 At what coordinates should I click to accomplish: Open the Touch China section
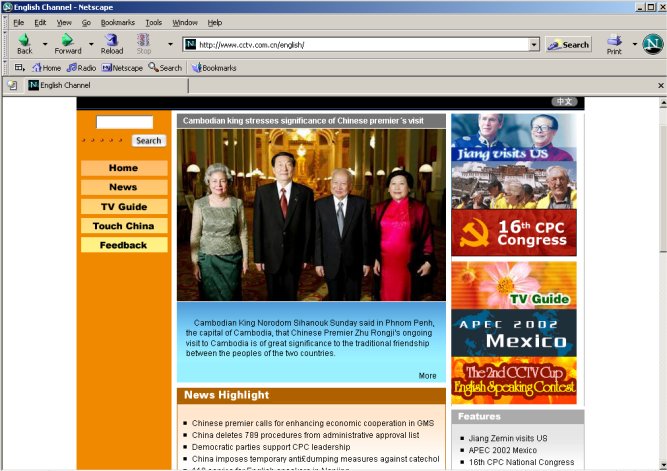coord(124,226)
